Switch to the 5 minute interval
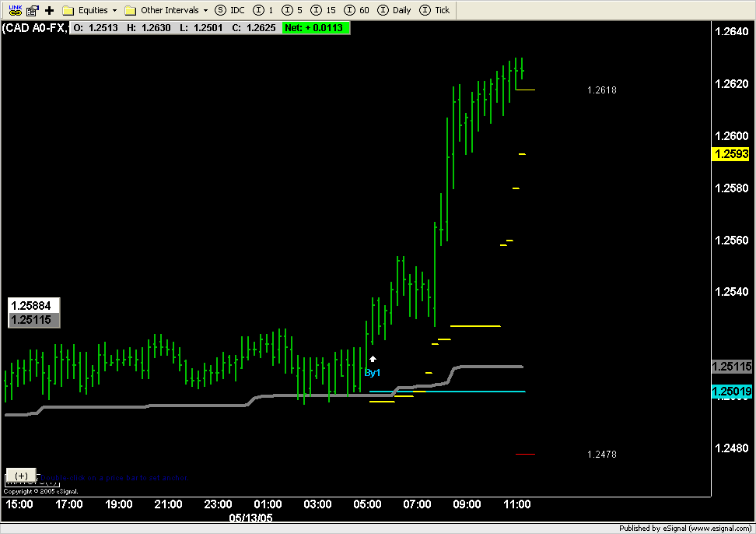This screenshot has width=756, height=534. tap(292, 10)
